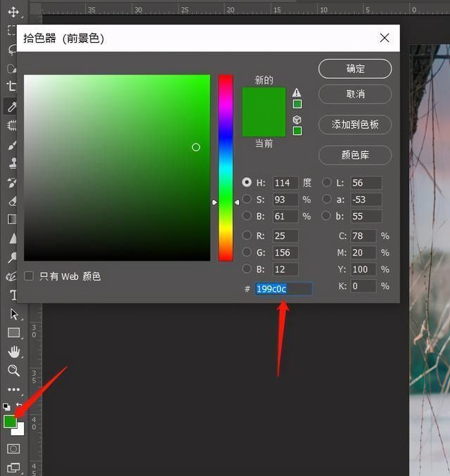Click the hex color field 199c0c
450x476 pixels.
283,289
